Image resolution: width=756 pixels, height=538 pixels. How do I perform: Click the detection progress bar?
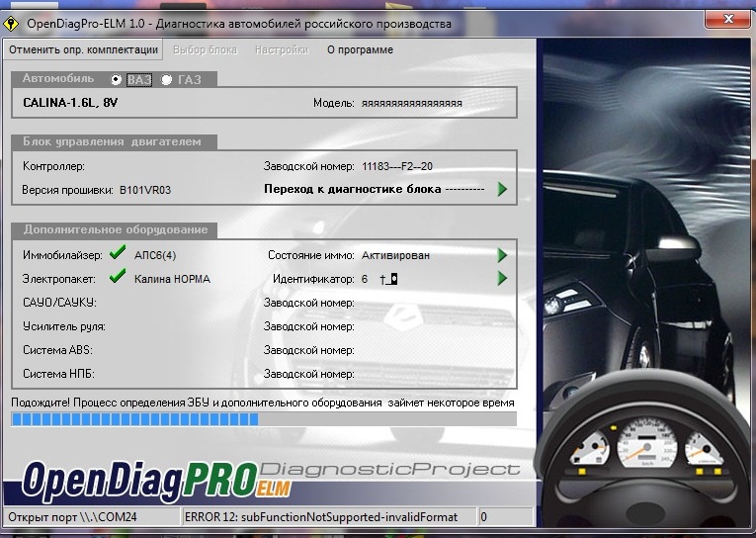264,419
